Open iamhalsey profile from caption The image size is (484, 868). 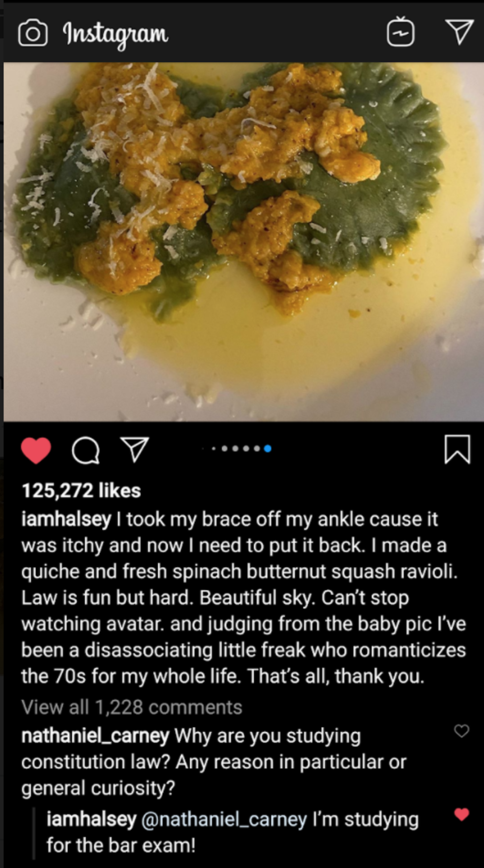[66, 519]
